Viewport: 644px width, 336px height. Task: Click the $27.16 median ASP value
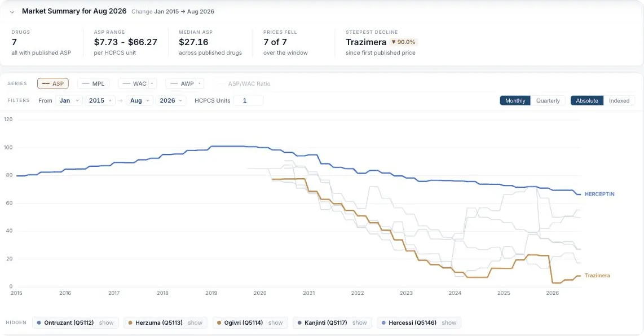pos(193,42)
